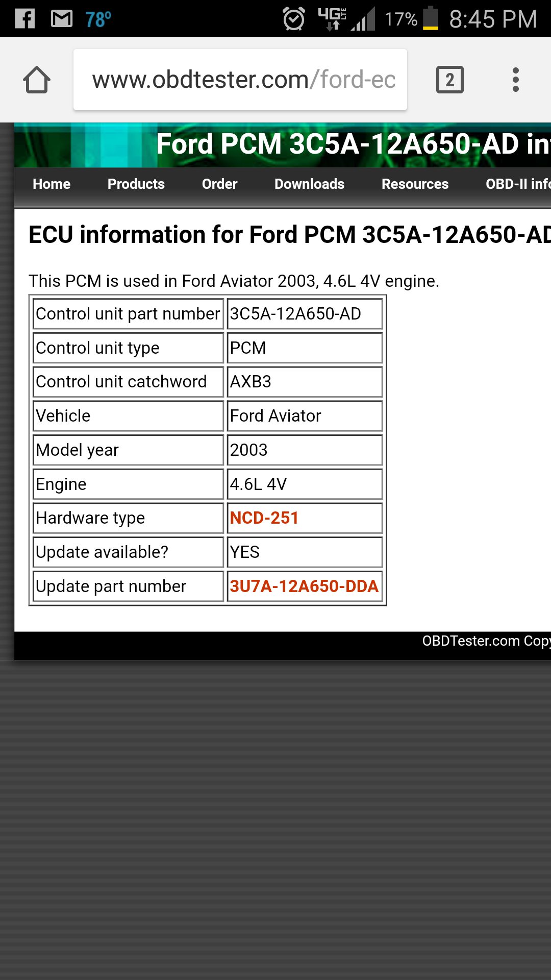Screen dimensions: 551x980
Task: Open the Resources menu item
Action: click(415, 184)
